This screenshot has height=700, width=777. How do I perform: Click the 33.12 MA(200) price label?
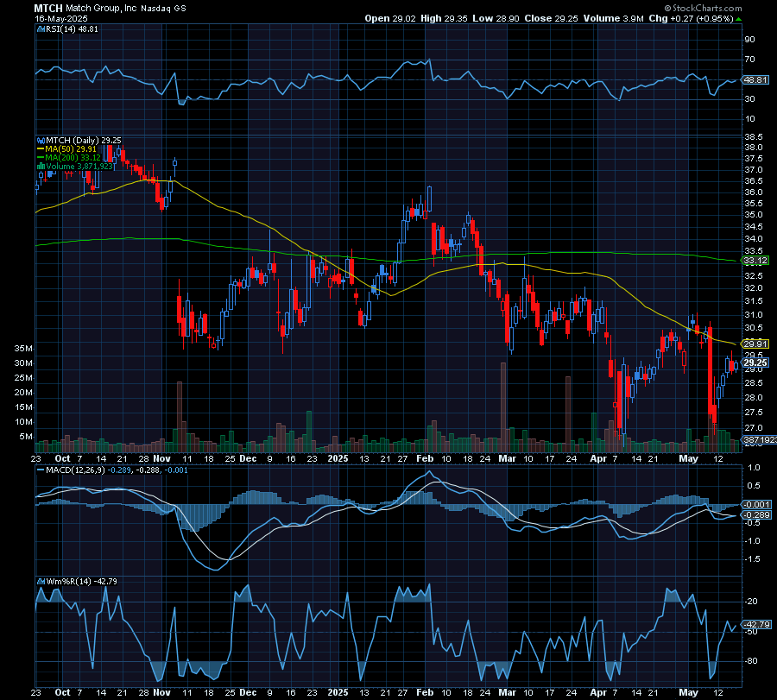click(x=755, y=260)
